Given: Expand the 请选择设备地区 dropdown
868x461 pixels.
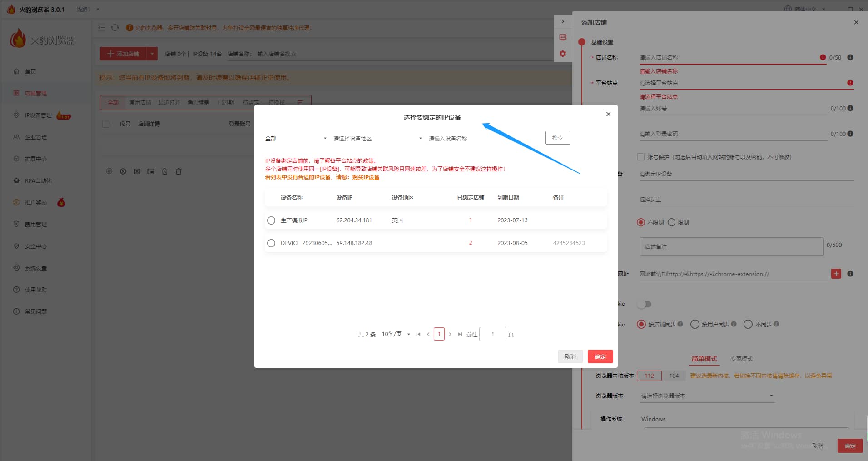Looking at the screenshot, I should 377,138.
